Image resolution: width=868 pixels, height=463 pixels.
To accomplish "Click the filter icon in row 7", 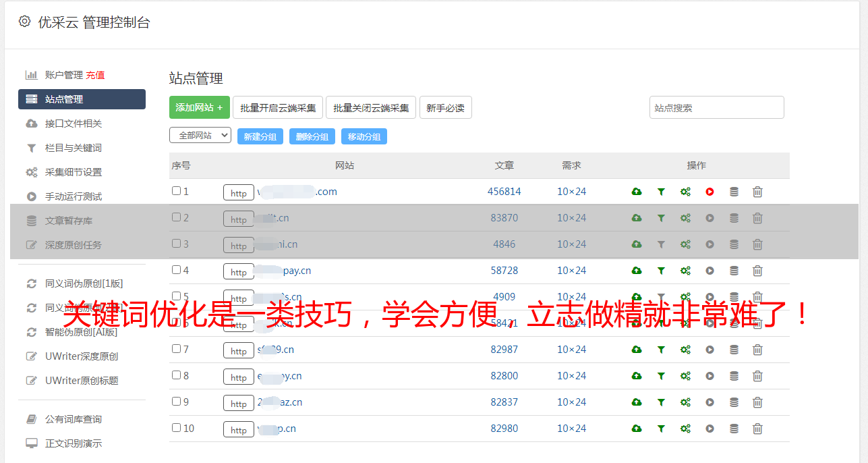I will (661, 350).
